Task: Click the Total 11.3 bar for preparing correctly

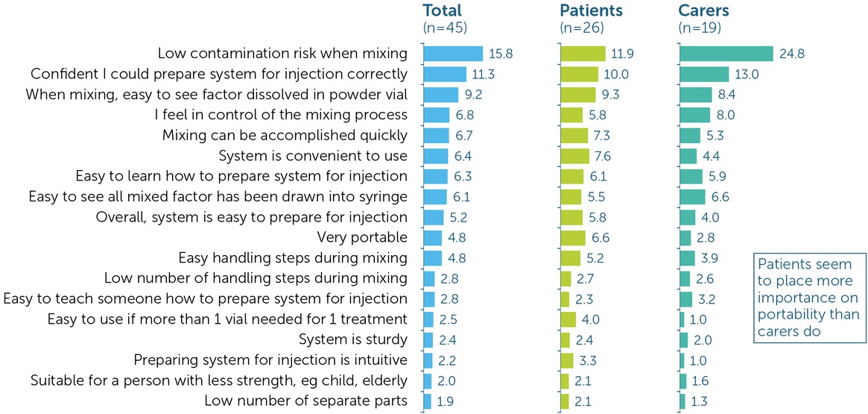Action: tap(445, 74)
